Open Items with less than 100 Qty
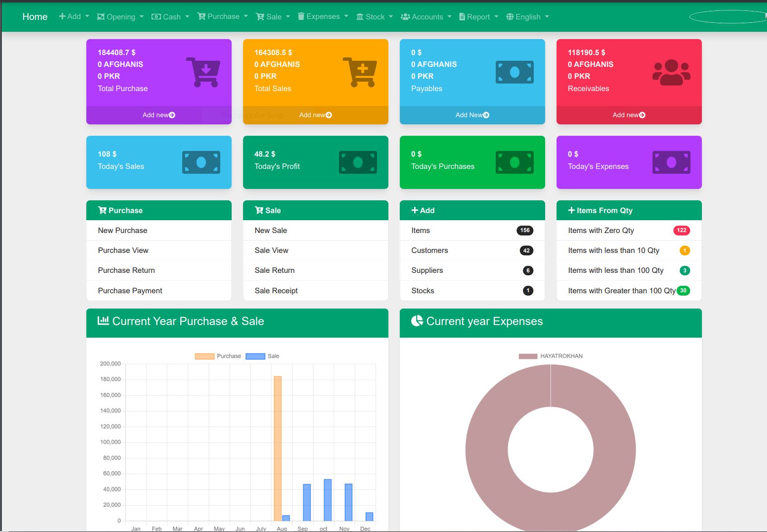767x532 pixels. (629, 270)
